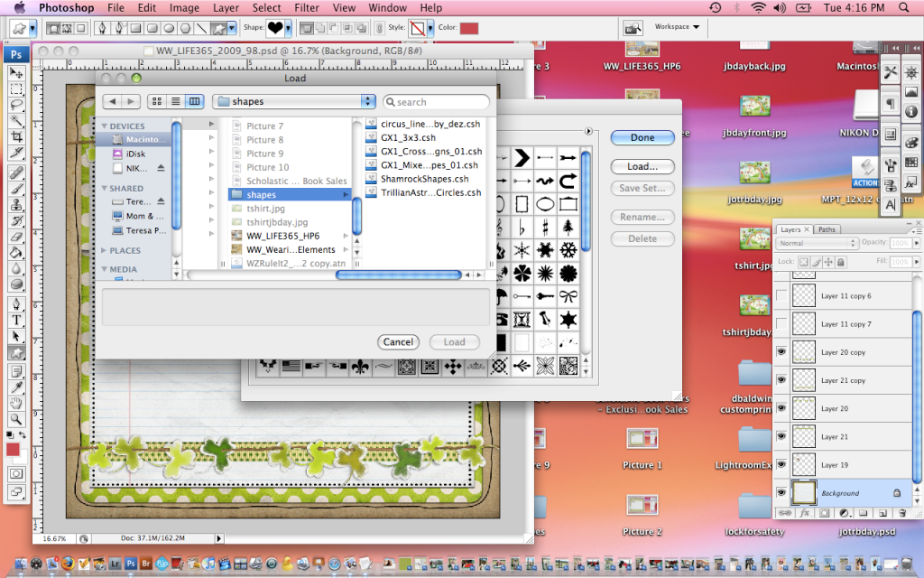Screen dimensions: 924x578
Task: Open the Layer menu
Action: (x=226, y=7)
